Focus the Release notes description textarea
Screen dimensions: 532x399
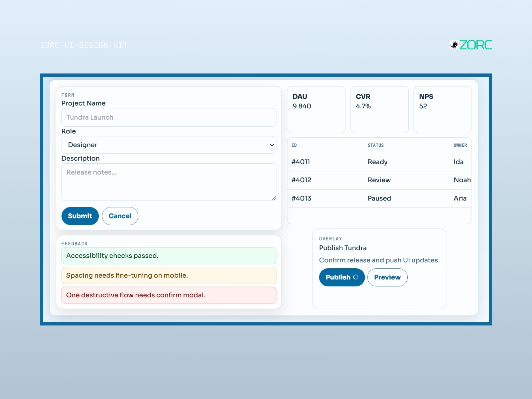pos(169,182)
